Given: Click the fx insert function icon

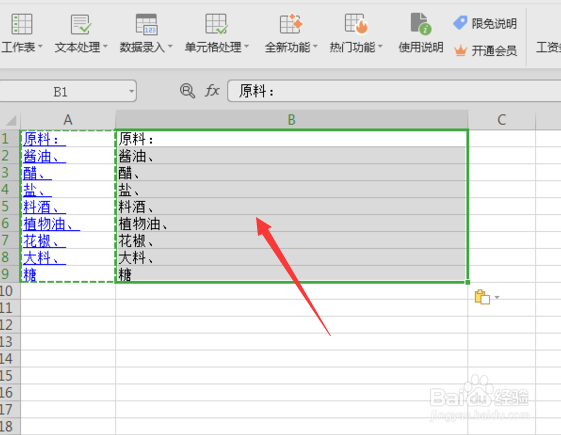Looking at the screenshot, I should [212, 91].
